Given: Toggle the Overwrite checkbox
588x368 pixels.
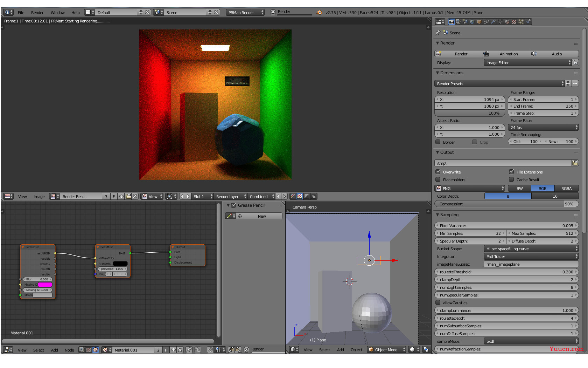Looking at the screenshot, I should point(438,172).
